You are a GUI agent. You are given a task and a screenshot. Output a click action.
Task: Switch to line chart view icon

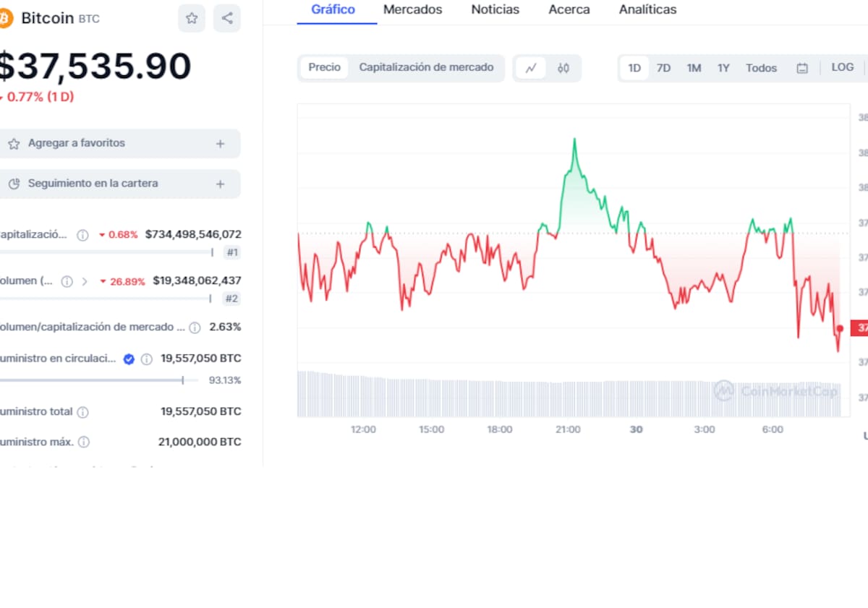point(531,68)
